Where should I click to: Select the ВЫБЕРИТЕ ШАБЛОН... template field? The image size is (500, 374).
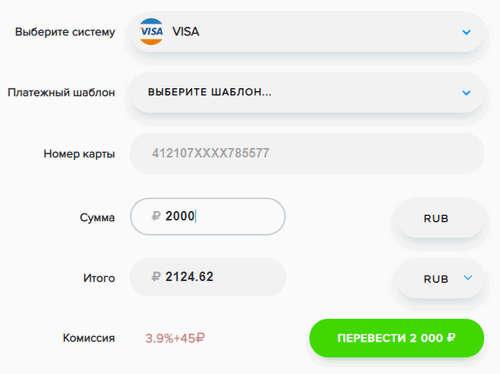tap(307, 92)
